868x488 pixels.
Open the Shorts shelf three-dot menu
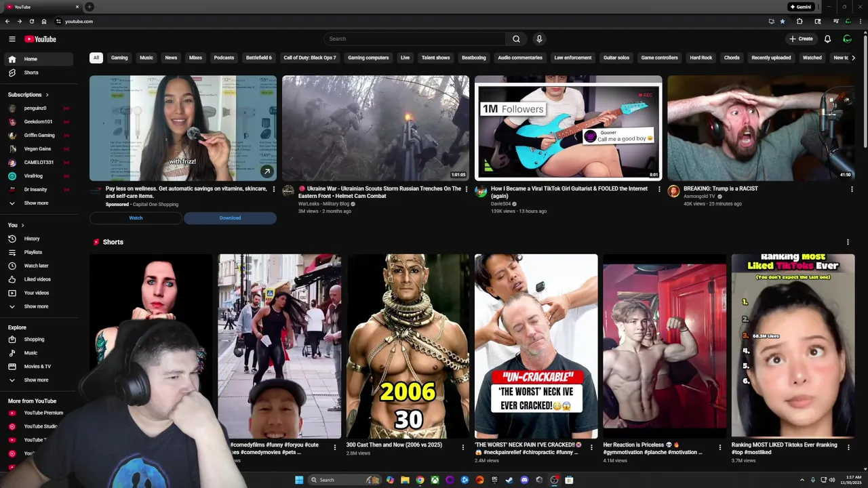point(848,242)
